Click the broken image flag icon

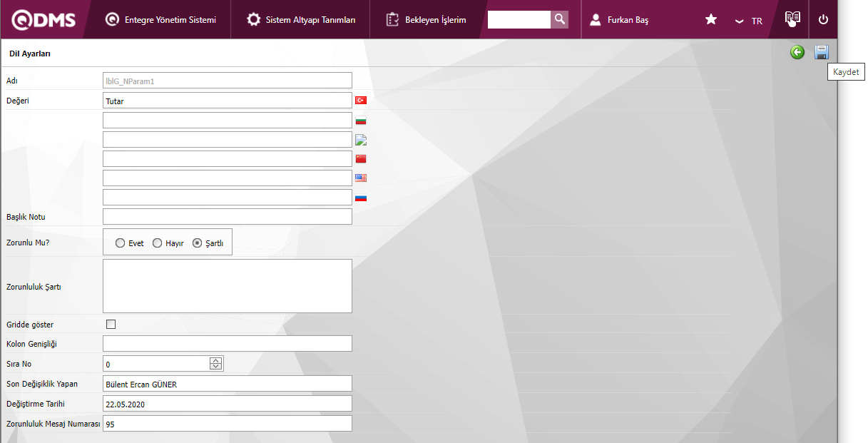tap(361, 140)
